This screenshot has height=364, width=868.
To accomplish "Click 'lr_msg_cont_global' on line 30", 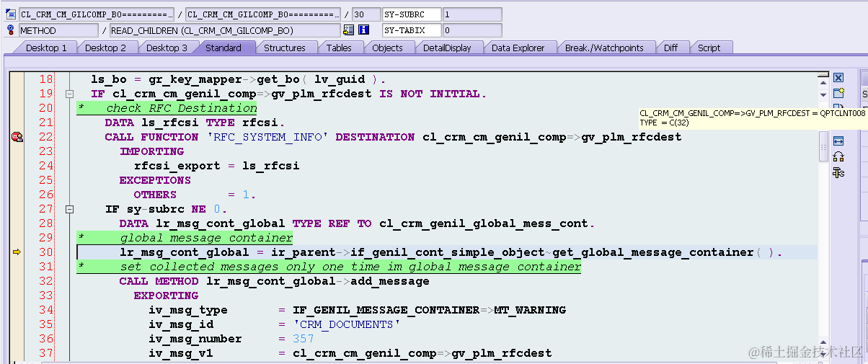I will [x=185, y=252].
